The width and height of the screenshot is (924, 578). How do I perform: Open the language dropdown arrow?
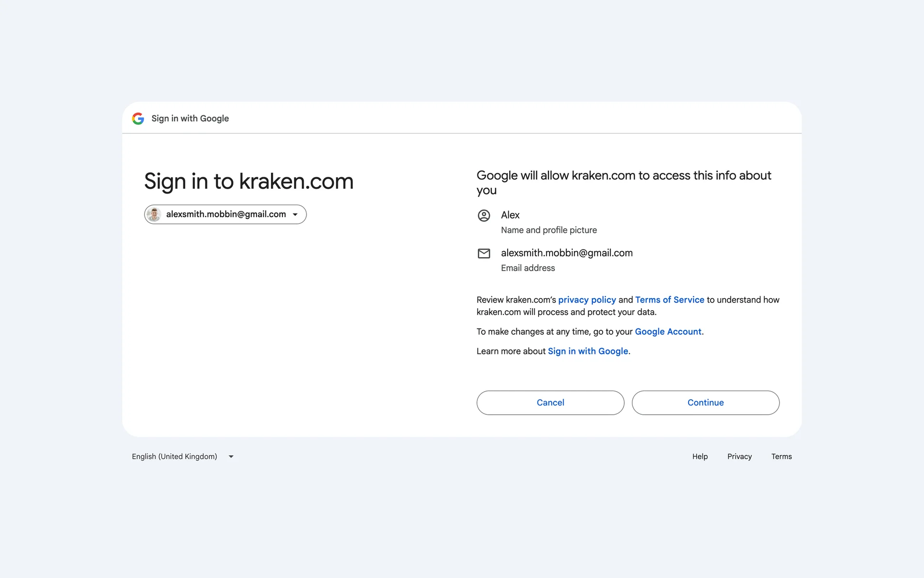[x=231, y=457]
